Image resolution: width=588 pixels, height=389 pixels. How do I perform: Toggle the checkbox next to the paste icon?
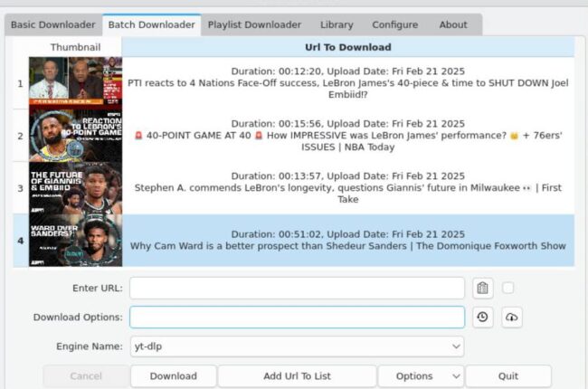[508, 288]
